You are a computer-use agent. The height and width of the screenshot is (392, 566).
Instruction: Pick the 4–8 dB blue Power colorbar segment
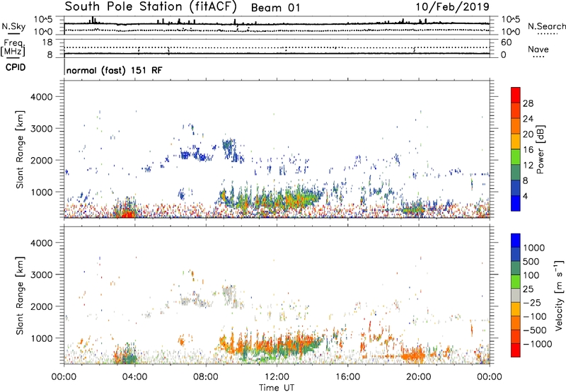(x=516, y=188)
